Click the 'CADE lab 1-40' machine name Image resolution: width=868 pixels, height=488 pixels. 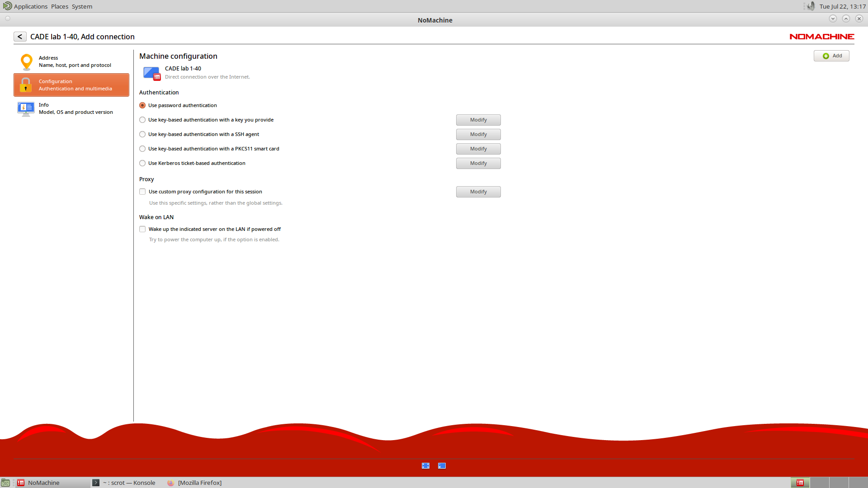183,69
